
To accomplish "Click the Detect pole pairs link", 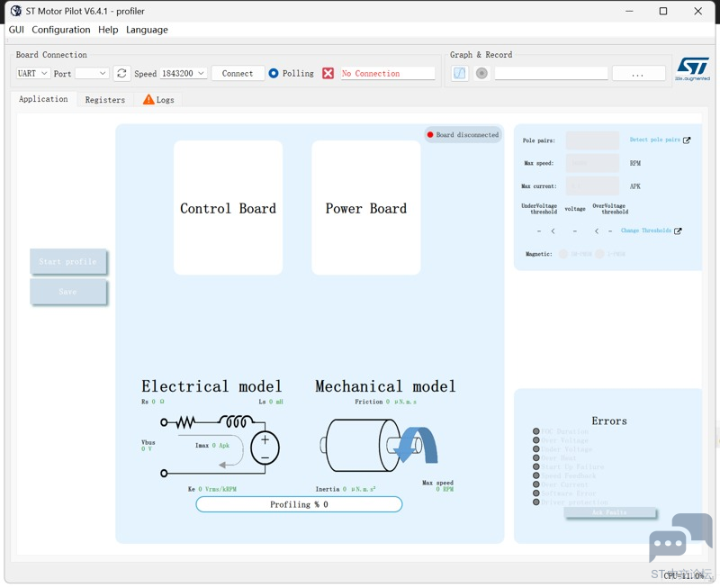I will 654,140.
